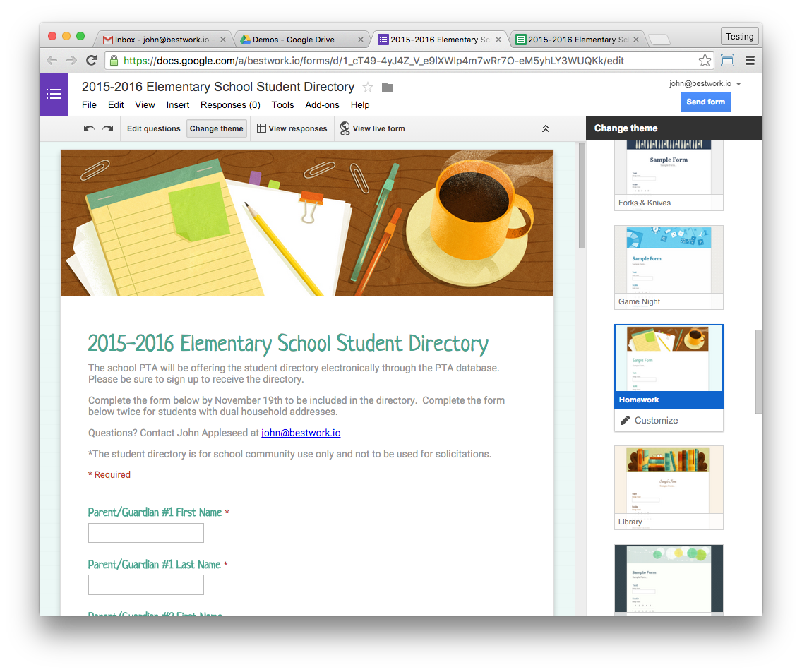
Task: Click the browser forward arrow
Action: 71,60
